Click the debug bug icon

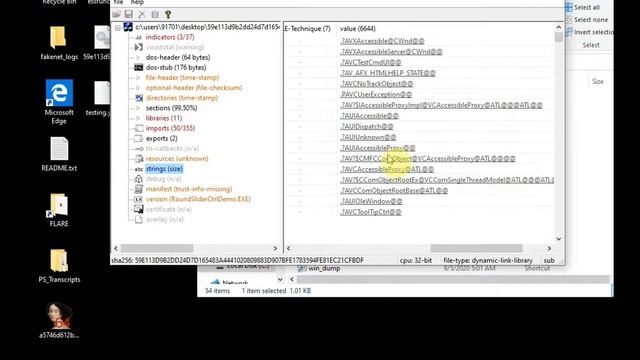tap(139, 179)
